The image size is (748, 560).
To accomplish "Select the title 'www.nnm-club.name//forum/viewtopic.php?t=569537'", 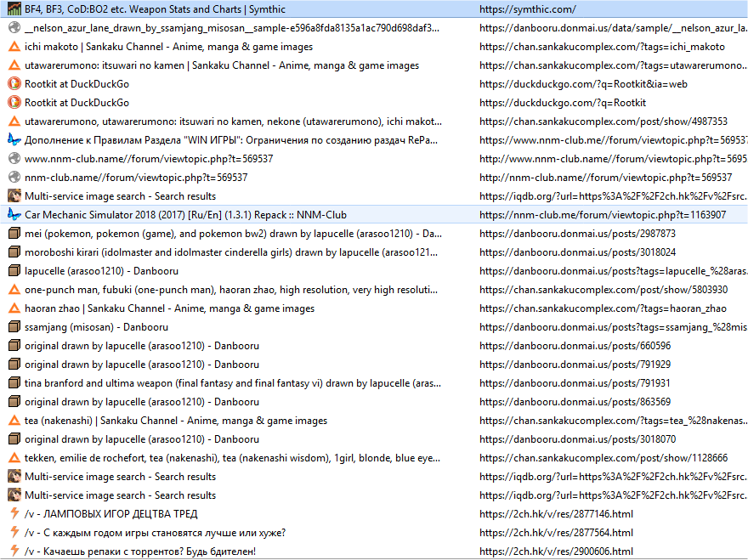I will 149,158.
